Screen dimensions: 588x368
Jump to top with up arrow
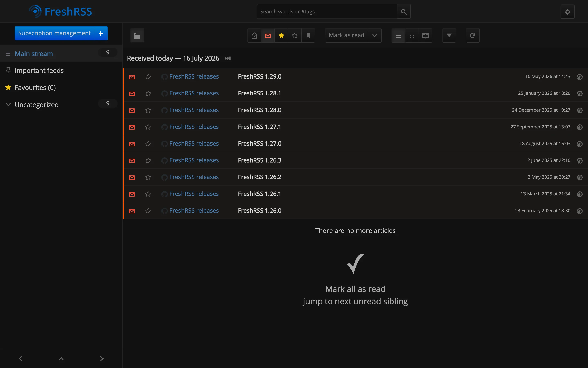click(61, 359)
